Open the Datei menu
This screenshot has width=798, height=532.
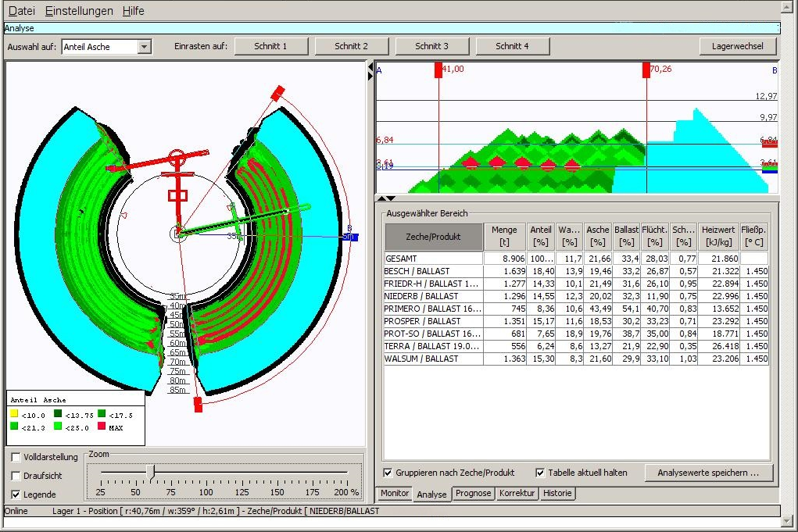pos(22,11)
